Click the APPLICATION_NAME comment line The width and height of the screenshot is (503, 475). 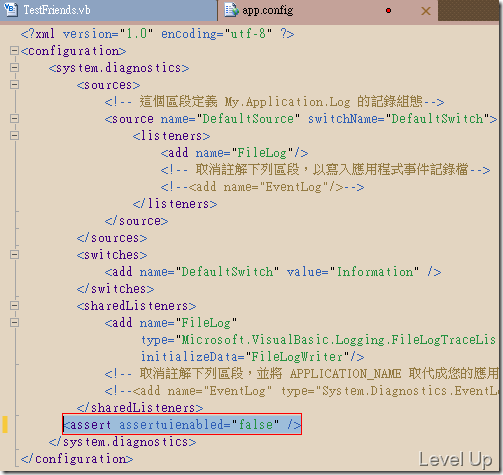(x=301, y=374)
